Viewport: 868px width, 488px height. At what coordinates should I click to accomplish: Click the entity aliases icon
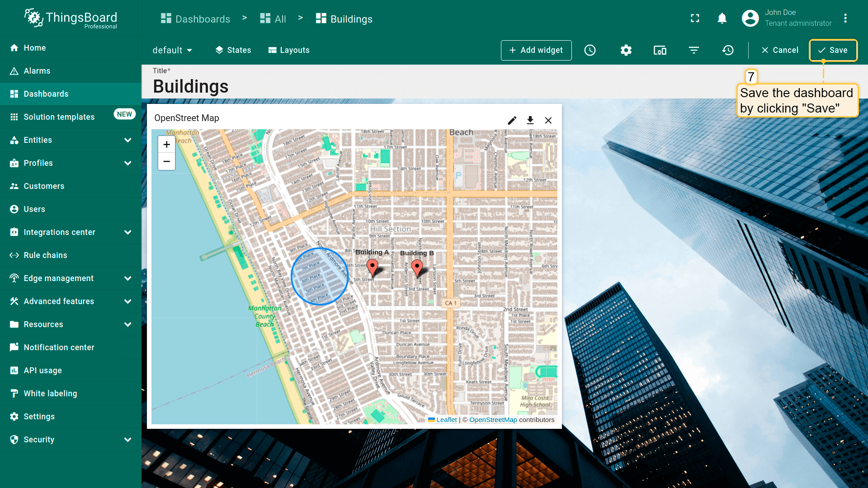click(x=660, y=50)
